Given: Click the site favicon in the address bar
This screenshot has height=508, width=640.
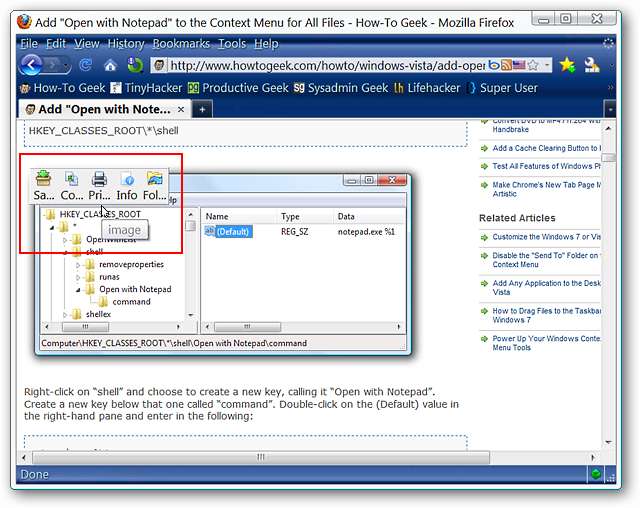Looking at the screenshot, I should click(x=160, y=65).
